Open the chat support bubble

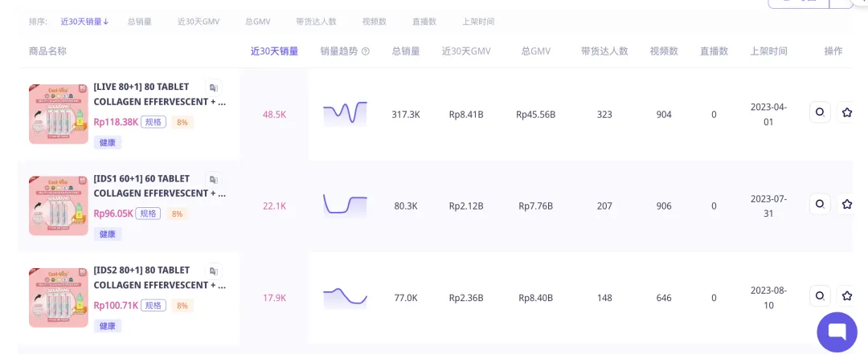(x=837, y=332)
